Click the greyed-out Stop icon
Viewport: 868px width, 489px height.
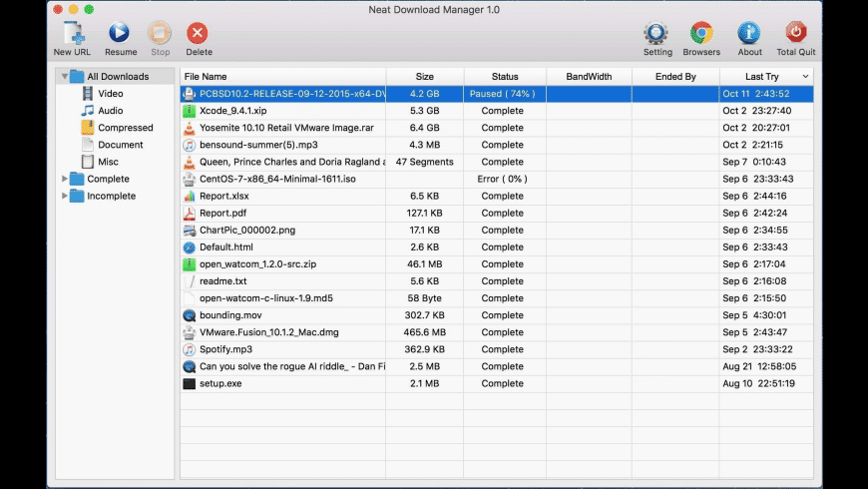tap(160, 34)
